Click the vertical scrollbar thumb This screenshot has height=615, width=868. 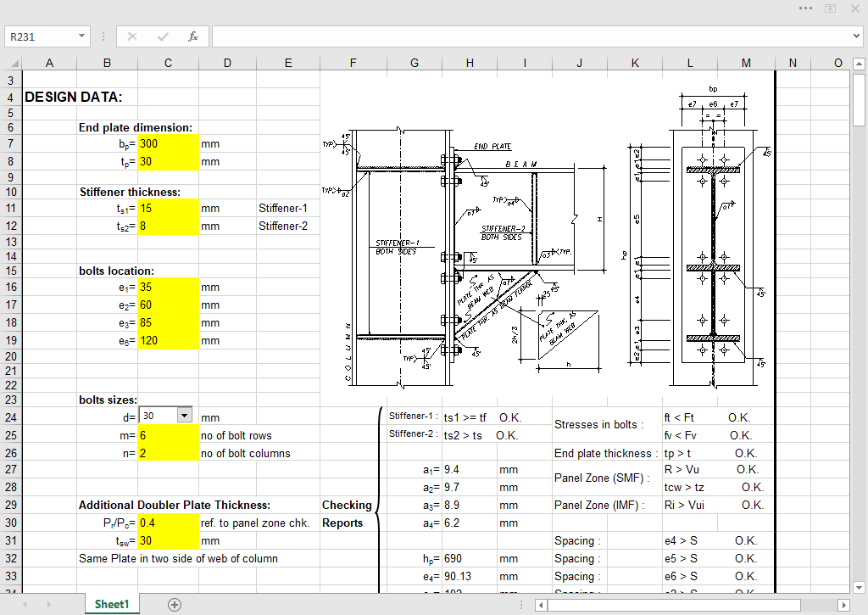[x=859, y=98]
